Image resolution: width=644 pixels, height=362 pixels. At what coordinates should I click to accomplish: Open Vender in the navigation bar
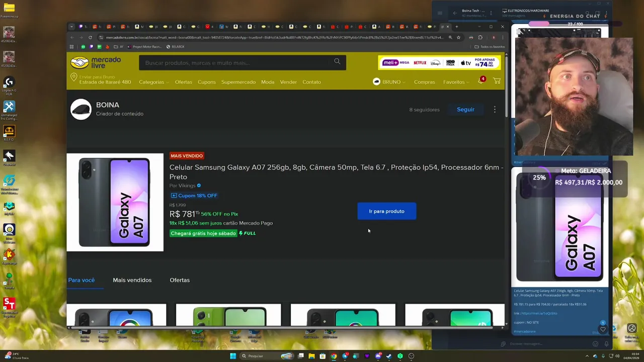click(x=288, y=82)
